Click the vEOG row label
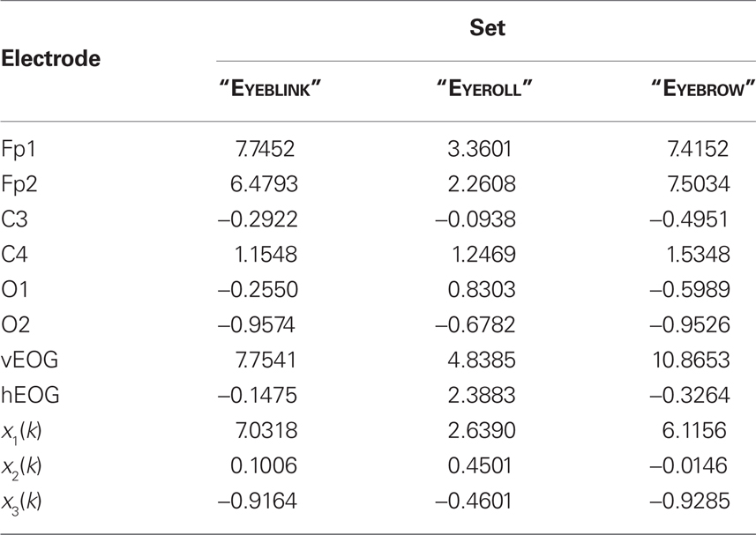The image size is (756, 535). (29, 360)
